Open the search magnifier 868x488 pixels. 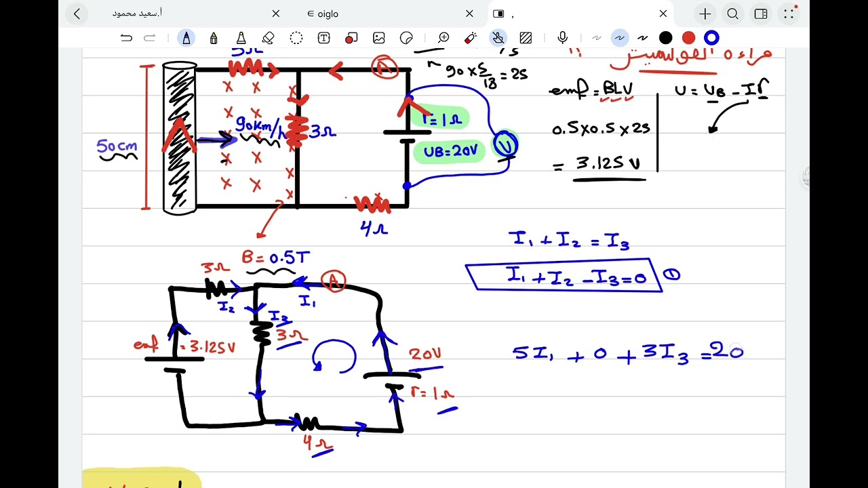(733, 14)
